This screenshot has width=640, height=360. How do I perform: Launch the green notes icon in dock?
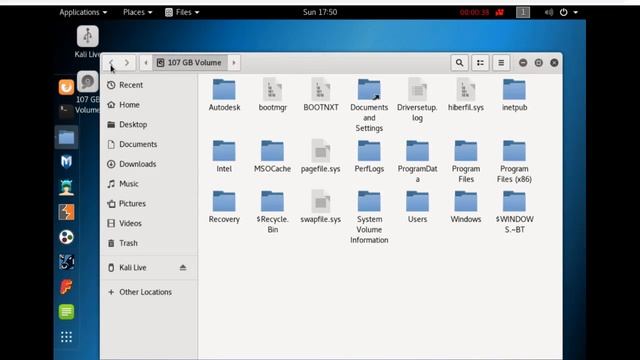coord(66,312)
